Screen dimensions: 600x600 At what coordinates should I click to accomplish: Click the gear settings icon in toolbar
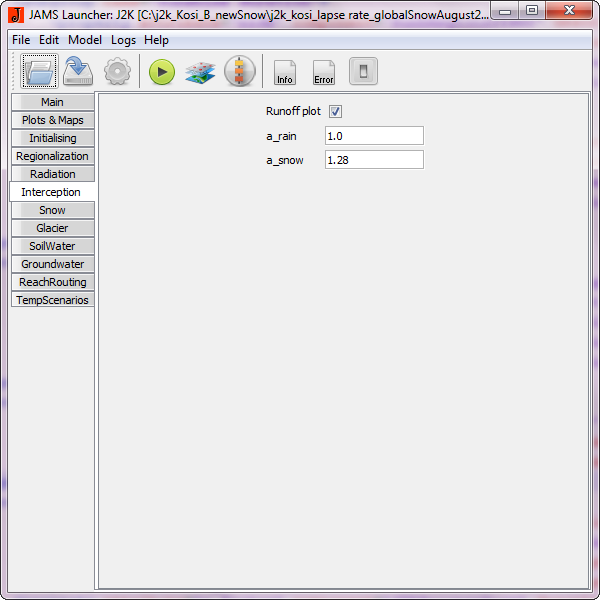point(117,72)
